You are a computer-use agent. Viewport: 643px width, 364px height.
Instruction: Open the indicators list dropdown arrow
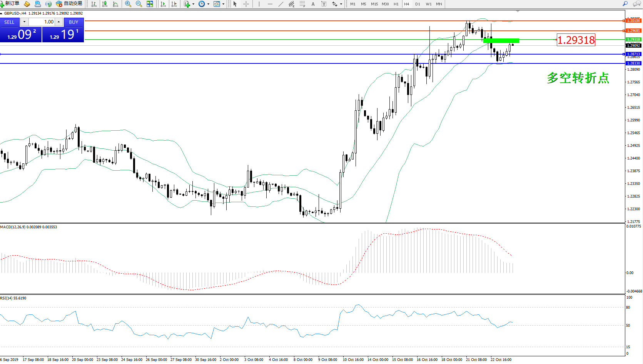(193, 4)
